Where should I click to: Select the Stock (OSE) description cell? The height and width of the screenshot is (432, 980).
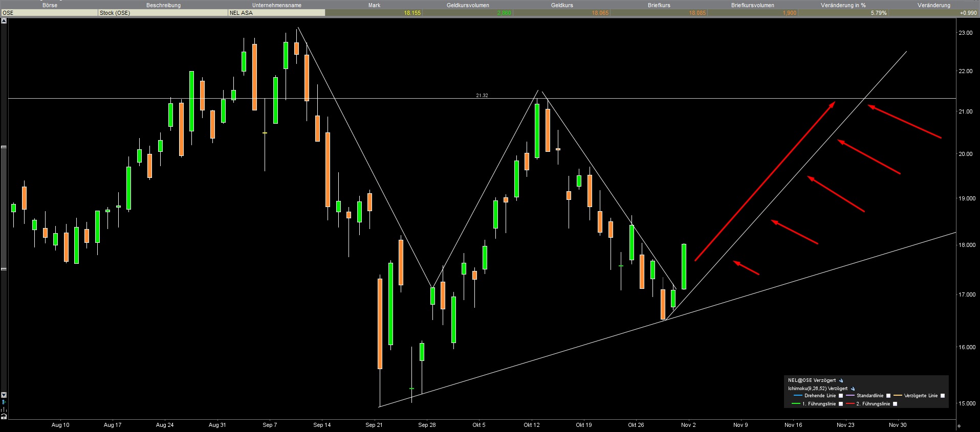point(163,13)
